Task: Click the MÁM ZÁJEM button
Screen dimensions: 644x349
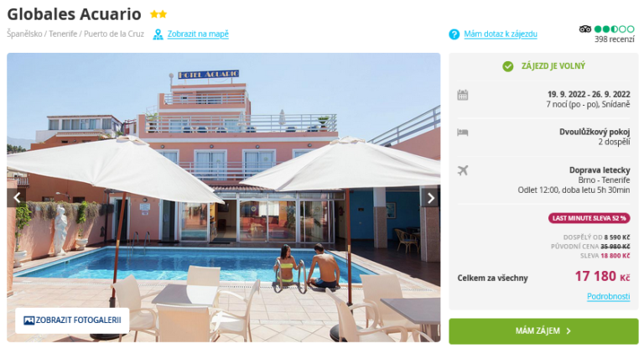Action: [x=543, y=331]
